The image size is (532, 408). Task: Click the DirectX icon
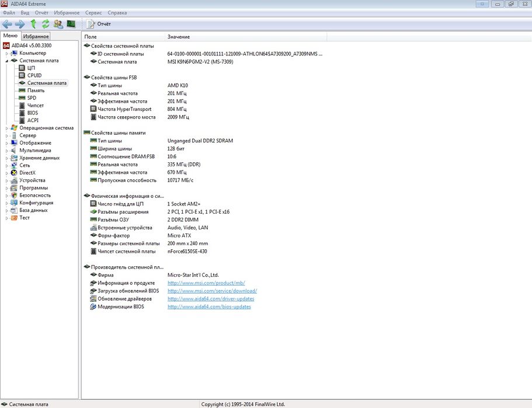[x=14, y=173]
